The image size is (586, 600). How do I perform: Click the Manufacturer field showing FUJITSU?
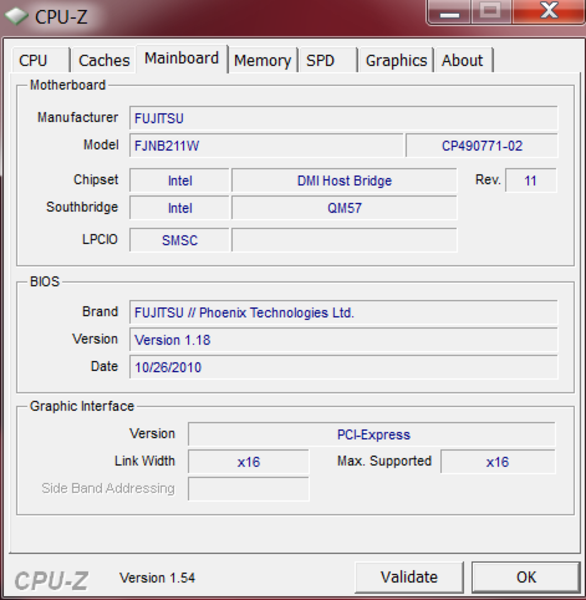tap(343, 118)
